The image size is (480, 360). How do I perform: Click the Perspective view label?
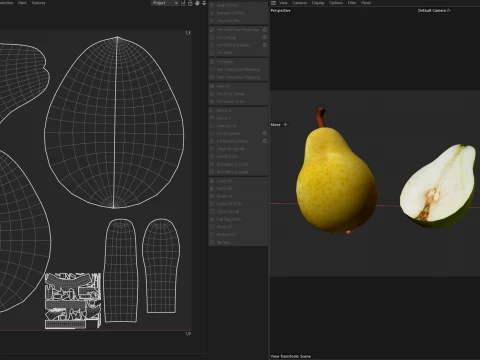pos(280,10)
